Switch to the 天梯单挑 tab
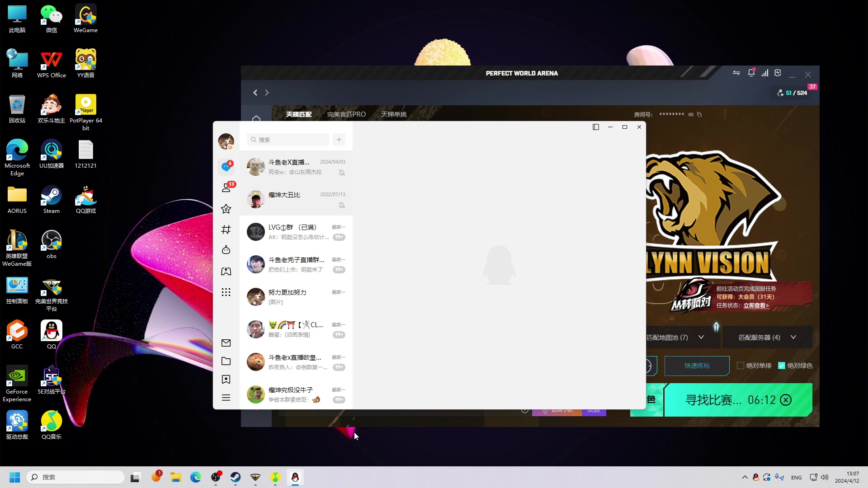Image resolution: width=868 pixels, height=488 pixels. (x=394, y=114)
